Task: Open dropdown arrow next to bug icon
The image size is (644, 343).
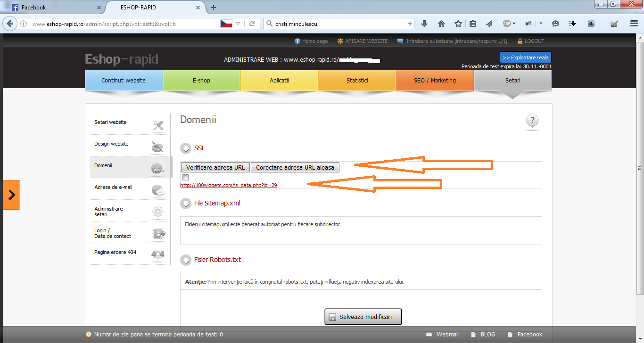Action: [541, 24]
